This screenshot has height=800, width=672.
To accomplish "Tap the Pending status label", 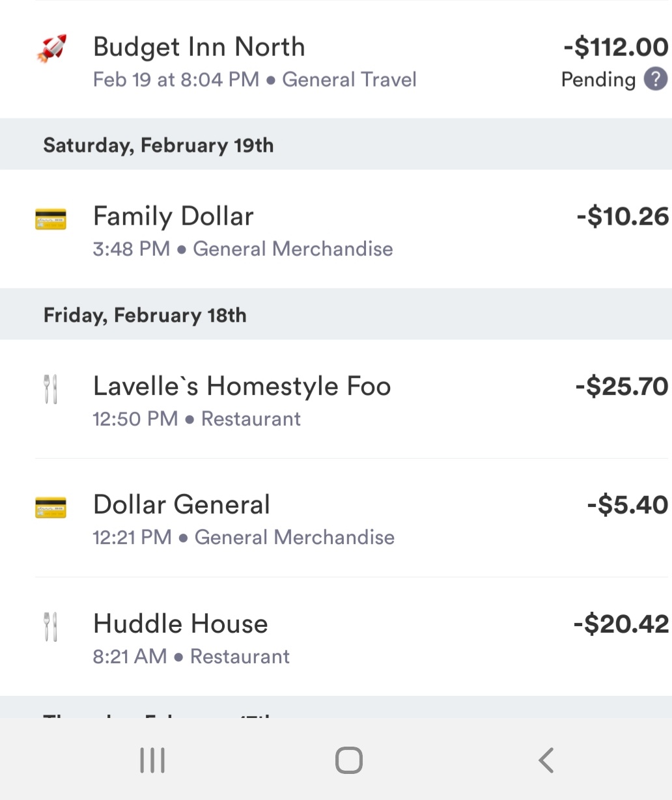I will coord(598,80).
